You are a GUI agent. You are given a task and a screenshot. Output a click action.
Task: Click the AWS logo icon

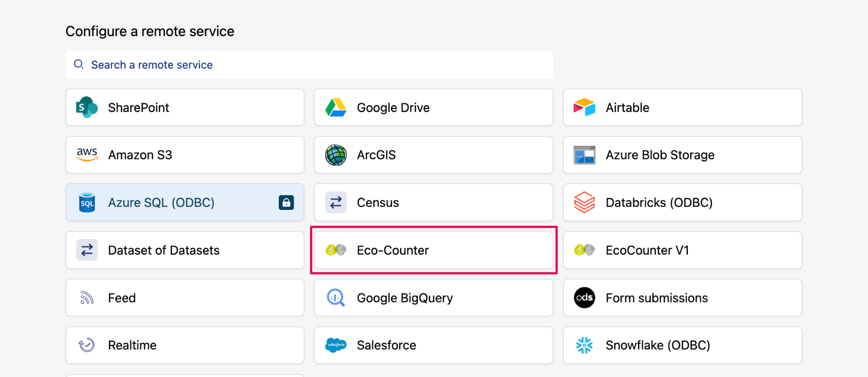tap(87, 154)
